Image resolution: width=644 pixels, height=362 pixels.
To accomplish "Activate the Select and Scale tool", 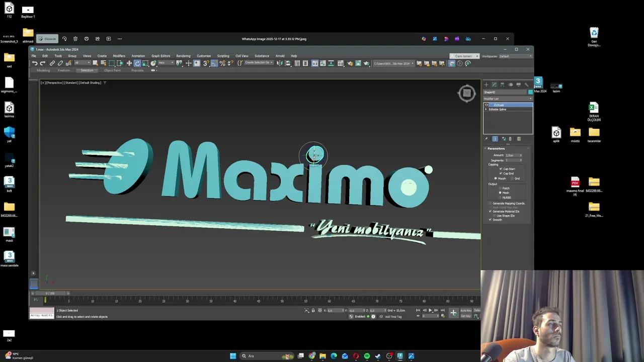I will pos(145,63).
